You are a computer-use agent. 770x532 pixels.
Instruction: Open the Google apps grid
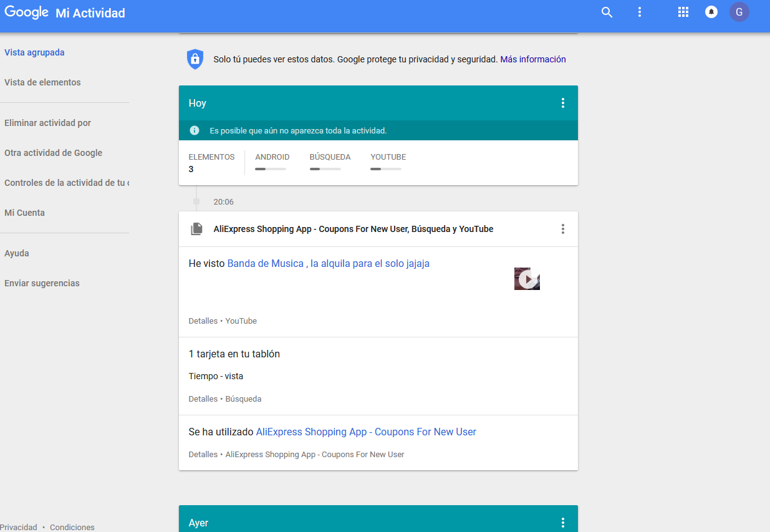683,12
